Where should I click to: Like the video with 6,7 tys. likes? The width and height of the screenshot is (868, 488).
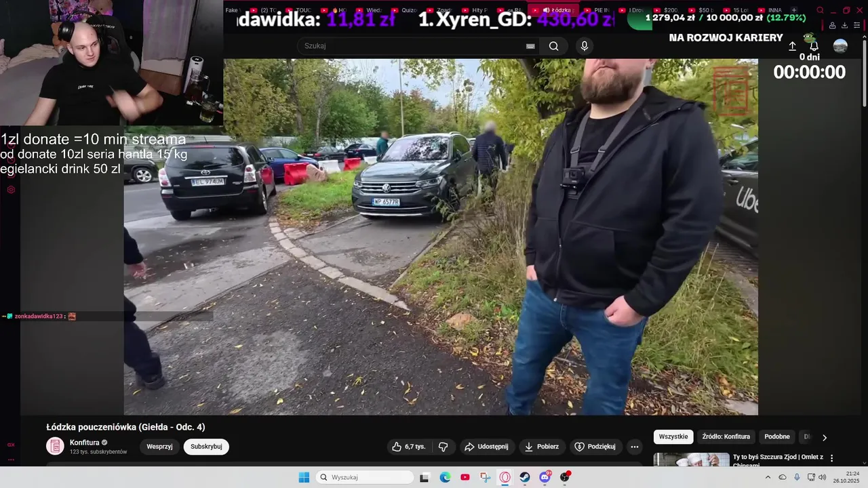click(409, 447)
